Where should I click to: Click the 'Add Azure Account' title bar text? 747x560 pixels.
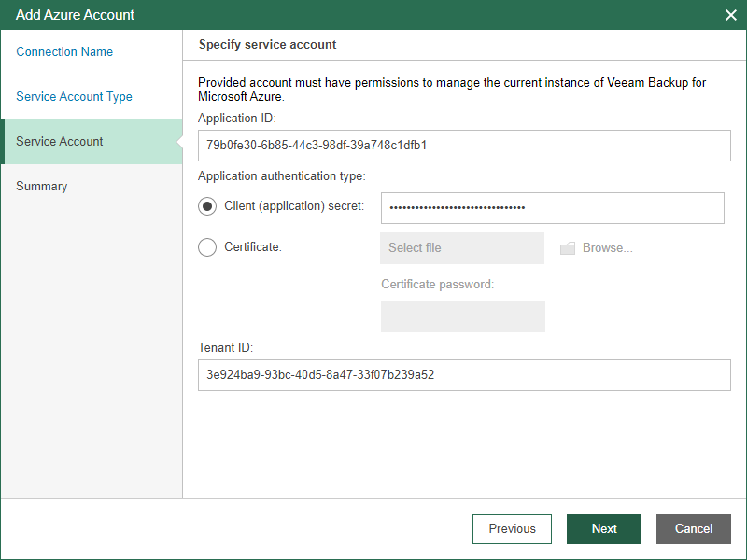(x=76, y=15)
